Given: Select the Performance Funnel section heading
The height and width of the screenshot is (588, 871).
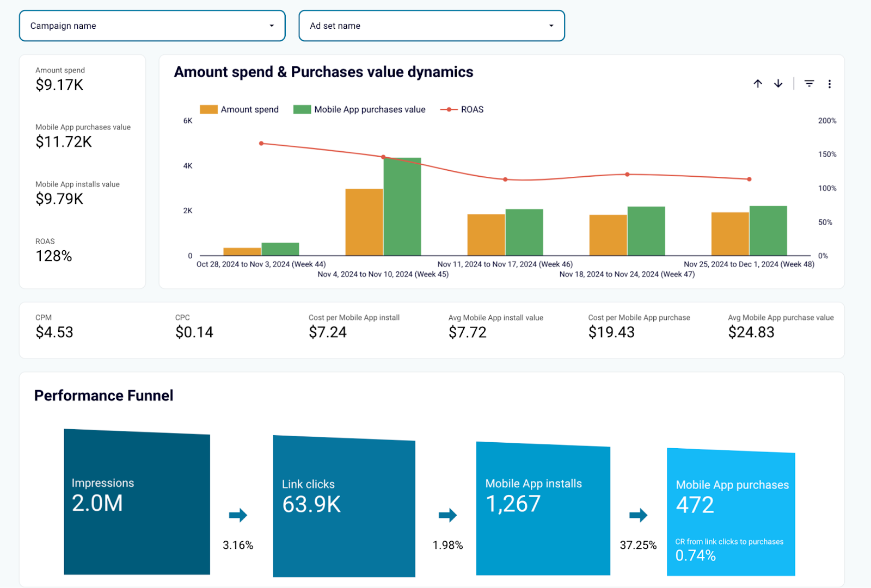Looking at the screenshot, I should click(x=103, y=395).
